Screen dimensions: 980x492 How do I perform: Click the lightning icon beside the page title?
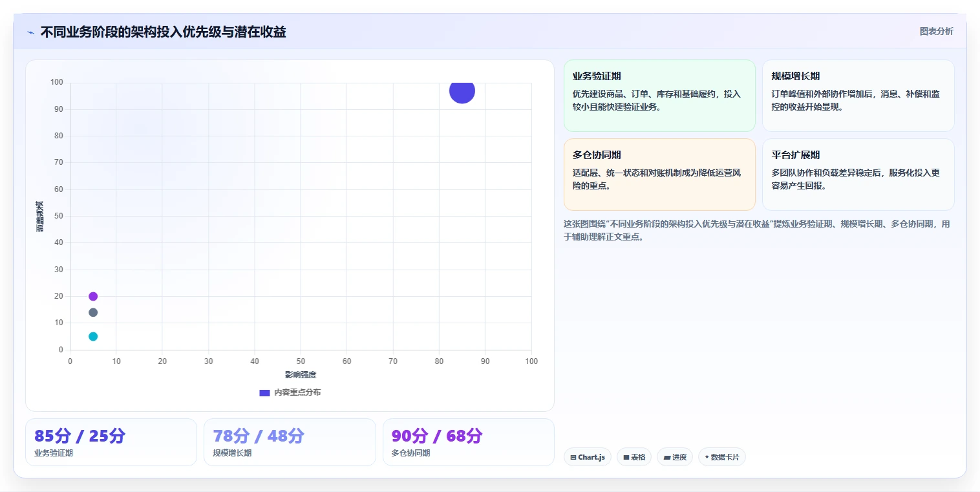coord(31,32)
